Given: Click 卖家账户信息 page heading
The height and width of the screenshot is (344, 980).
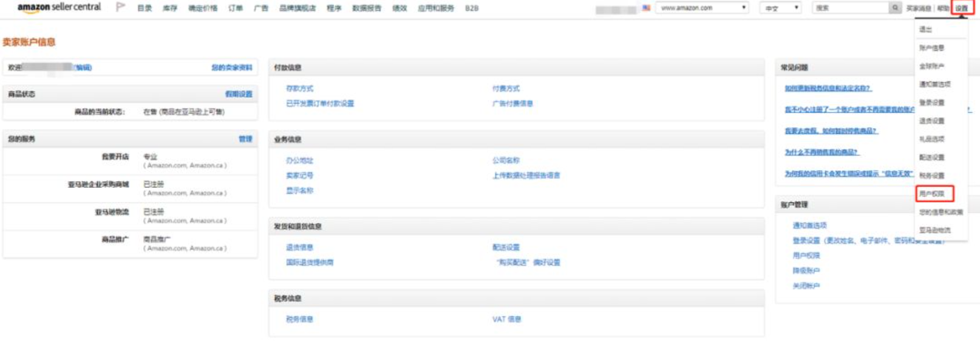Looking at the screenshot, I should coord(29,42).
